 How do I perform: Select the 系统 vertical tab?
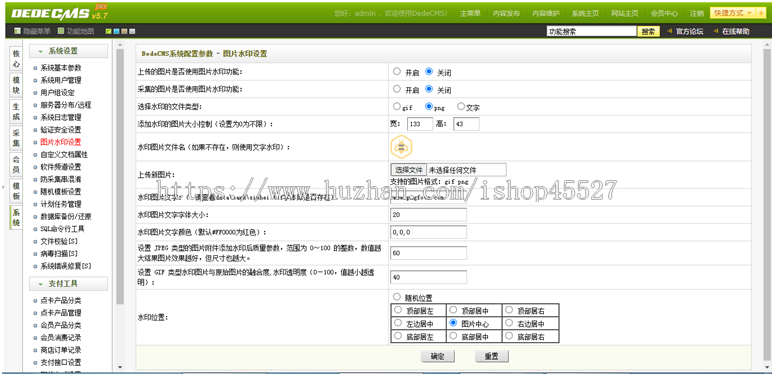(x=16, y=218)
